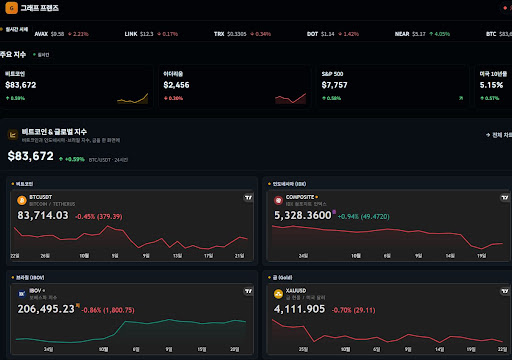Click the chart icon beside section heading
The height and width of the screenshot is (360, 512).
(13, 135)
